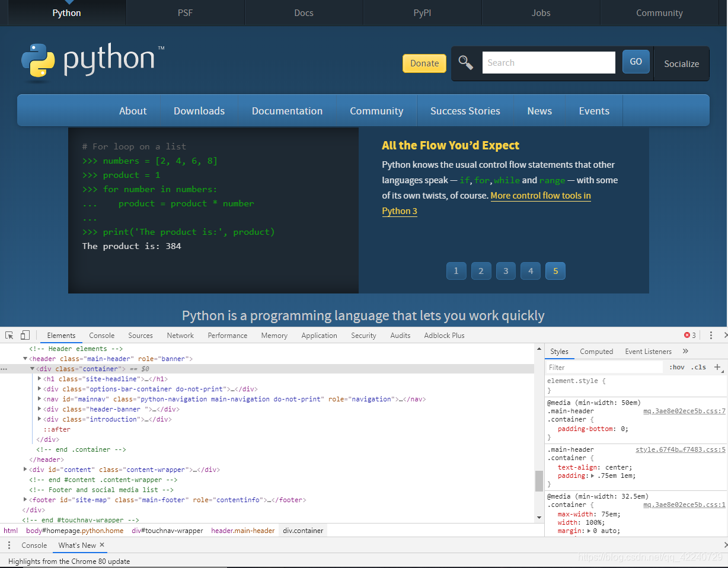Open the drawer three-dot menu
Screen dimensions: 728x568
click(9, 545)
